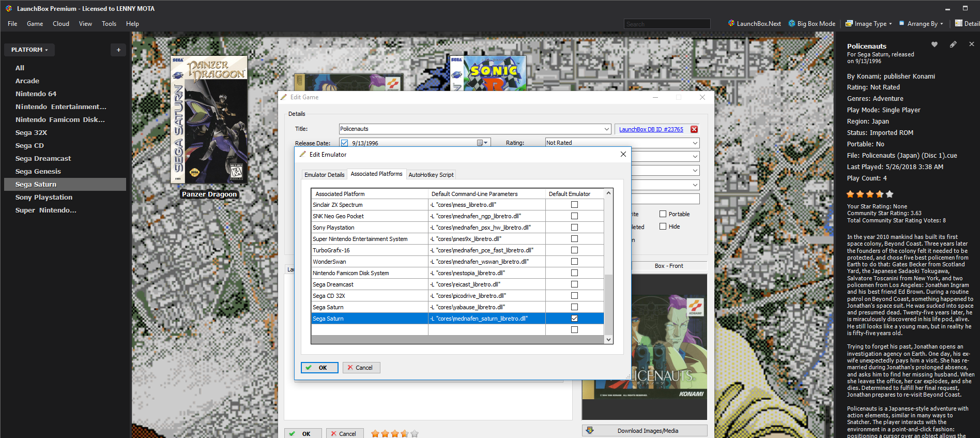Click the red X next to LaunchBox DB ID
This screenshot has width=980, height=438.
point(694,129)
